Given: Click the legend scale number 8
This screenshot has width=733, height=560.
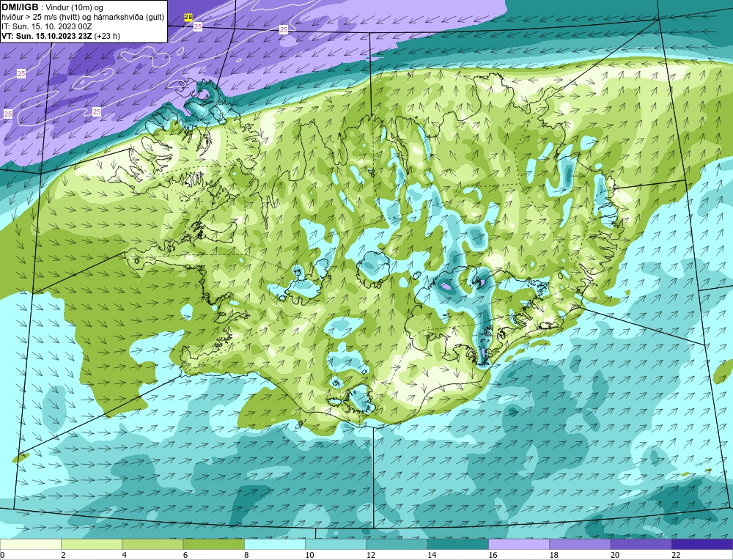Looking at the screenshot, I should pos(246,556).
